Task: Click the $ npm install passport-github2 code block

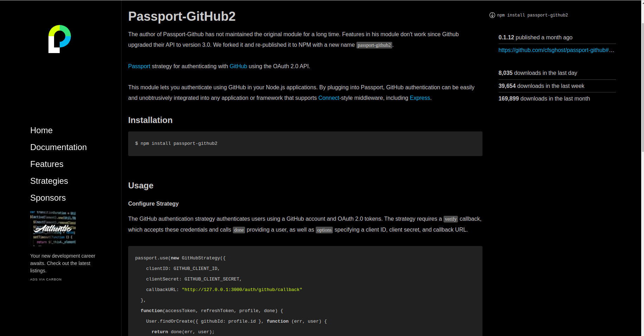Action: 305,144
